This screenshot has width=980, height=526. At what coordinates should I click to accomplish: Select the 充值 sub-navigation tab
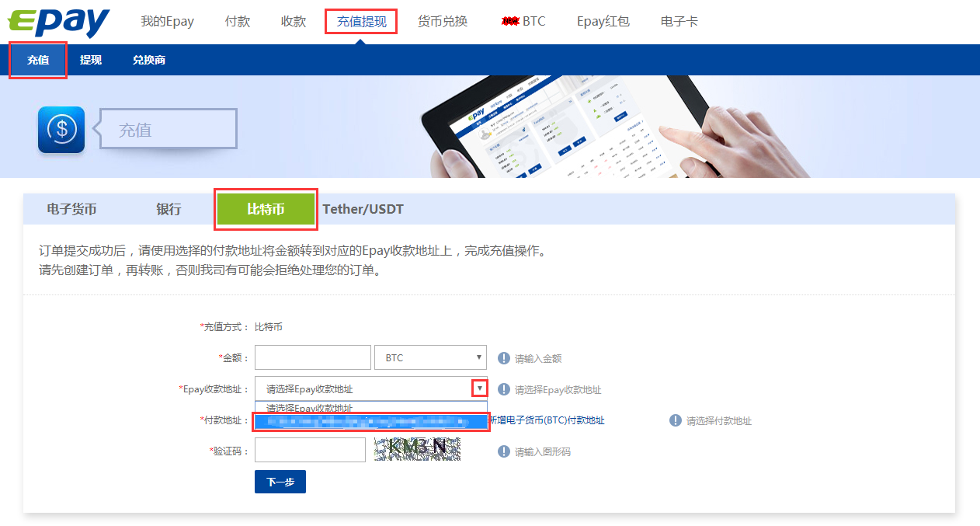(38, 60)
